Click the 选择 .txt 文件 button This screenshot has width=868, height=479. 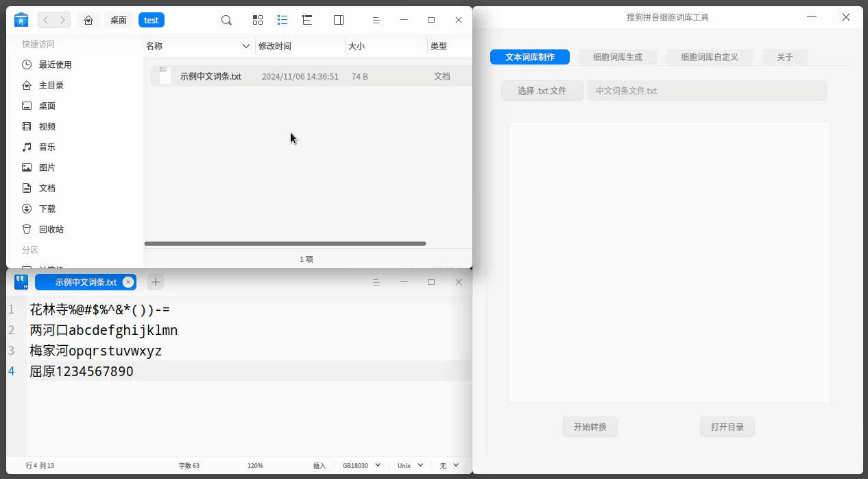pyautogui.click(x=542, y=91)
